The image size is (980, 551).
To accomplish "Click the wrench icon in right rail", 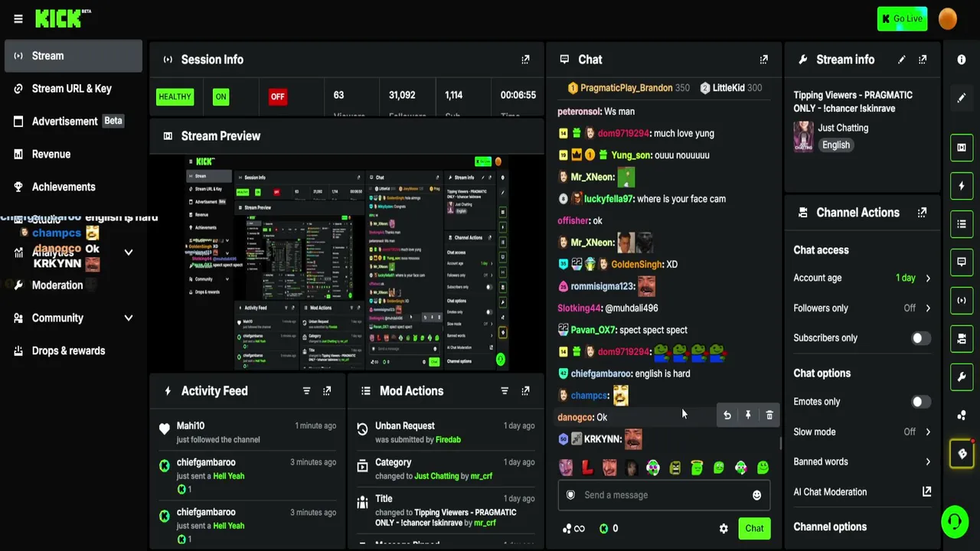I will coord(962,377).
